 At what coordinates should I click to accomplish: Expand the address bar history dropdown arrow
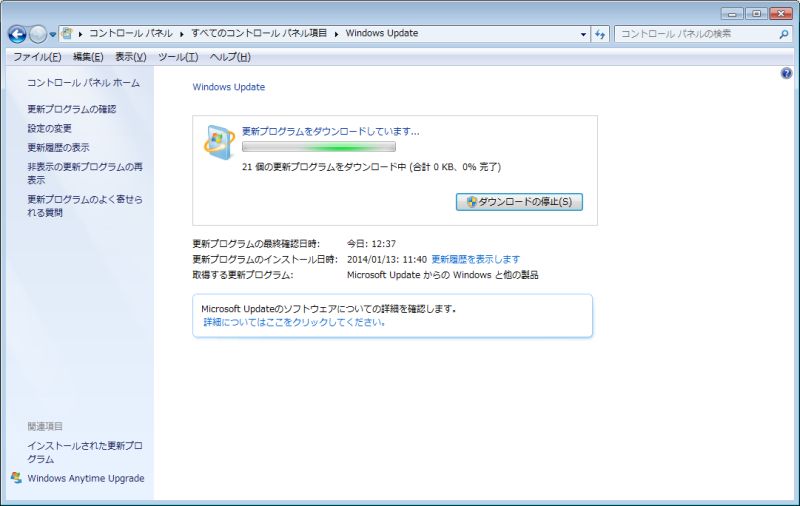[x=583, y=34]
